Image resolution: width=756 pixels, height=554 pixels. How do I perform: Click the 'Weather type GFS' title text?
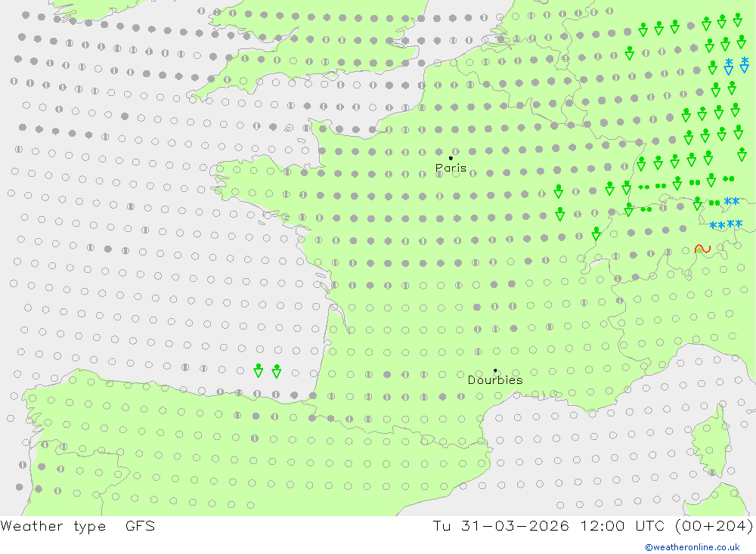[x=78, y=525]
